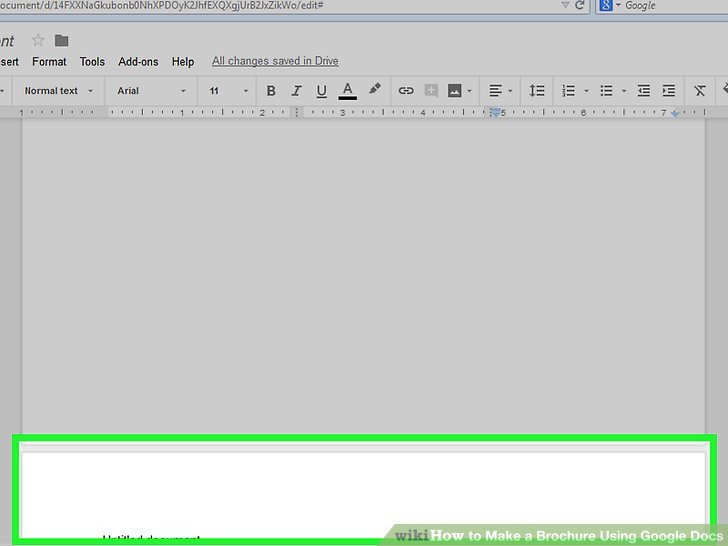Expand the image options arrow
Screen dimensions: 728x546
click(469, 91)
